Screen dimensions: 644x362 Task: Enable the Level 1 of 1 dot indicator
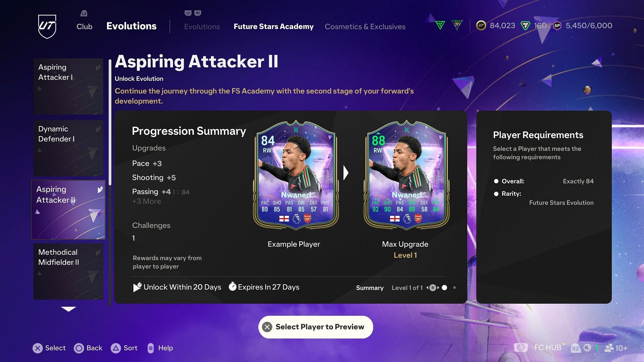coord(453,288)
